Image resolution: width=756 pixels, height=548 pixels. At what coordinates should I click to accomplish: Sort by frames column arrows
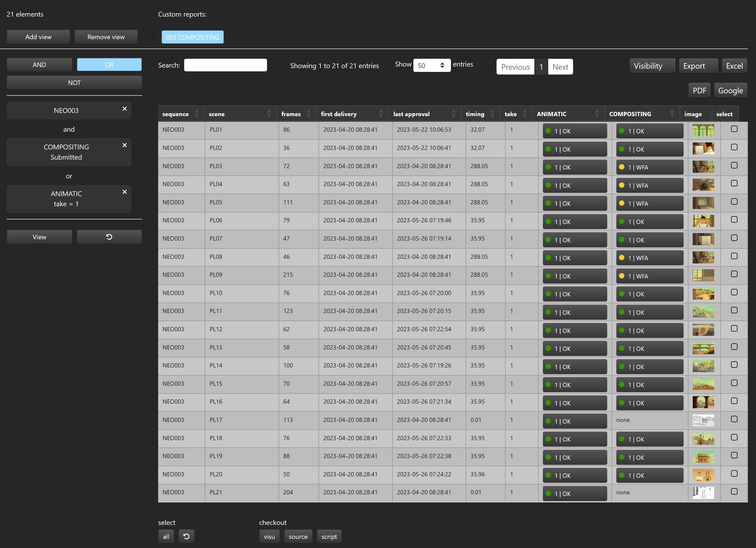point(309,114)
